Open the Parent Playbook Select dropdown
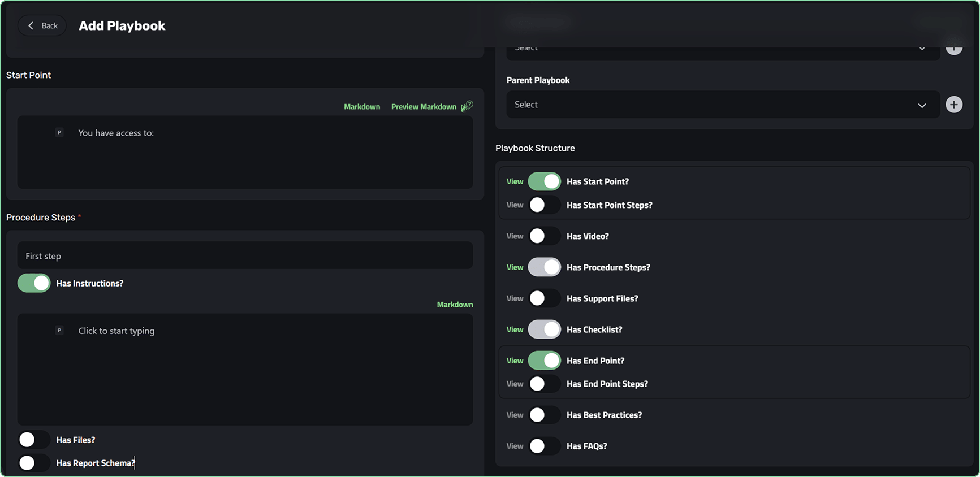This screenshot has width=980, height=477. point(722,105)
